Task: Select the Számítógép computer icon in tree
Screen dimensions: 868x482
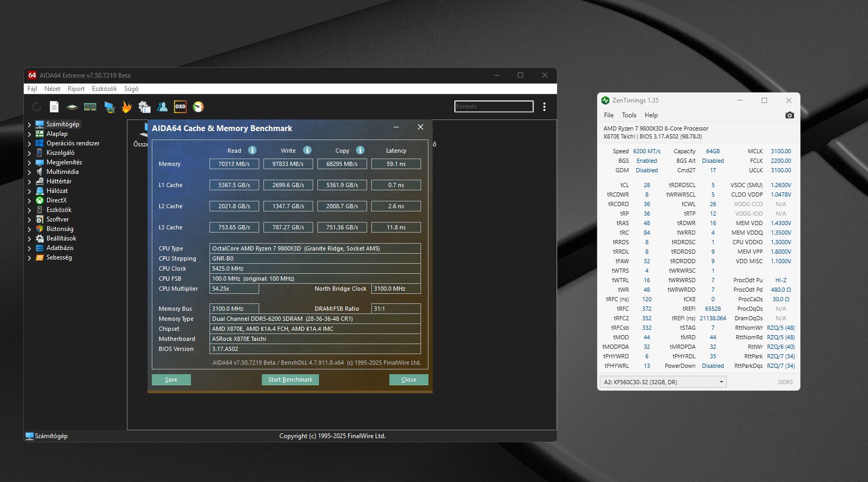Action: (39, 124)
